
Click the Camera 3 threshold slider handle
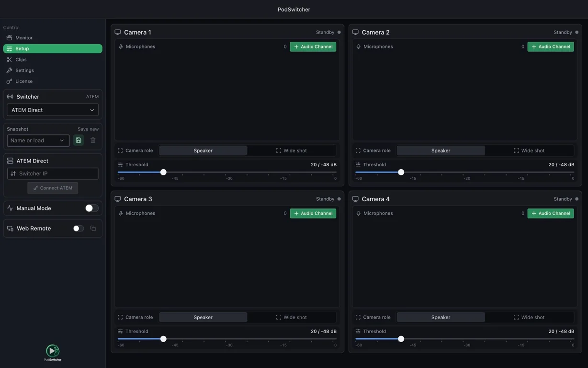[x=163, y=339]
